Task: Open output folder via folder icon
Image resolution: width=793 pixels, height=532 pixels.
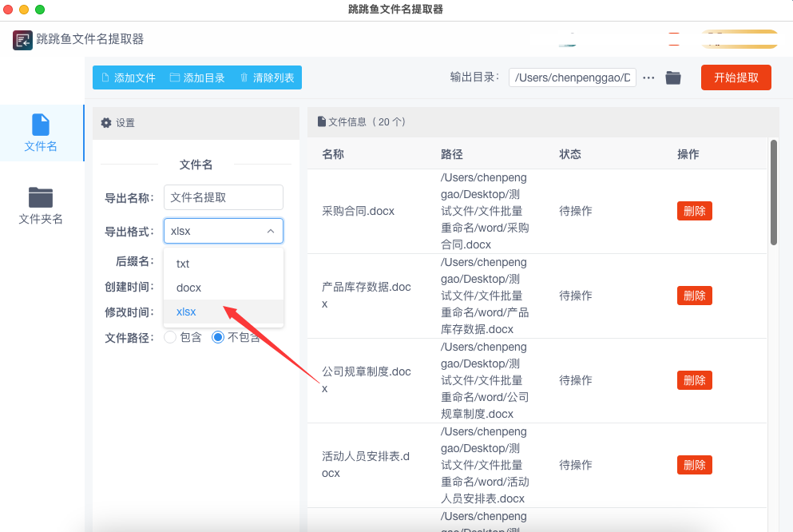Action: [x=673, y=77]
